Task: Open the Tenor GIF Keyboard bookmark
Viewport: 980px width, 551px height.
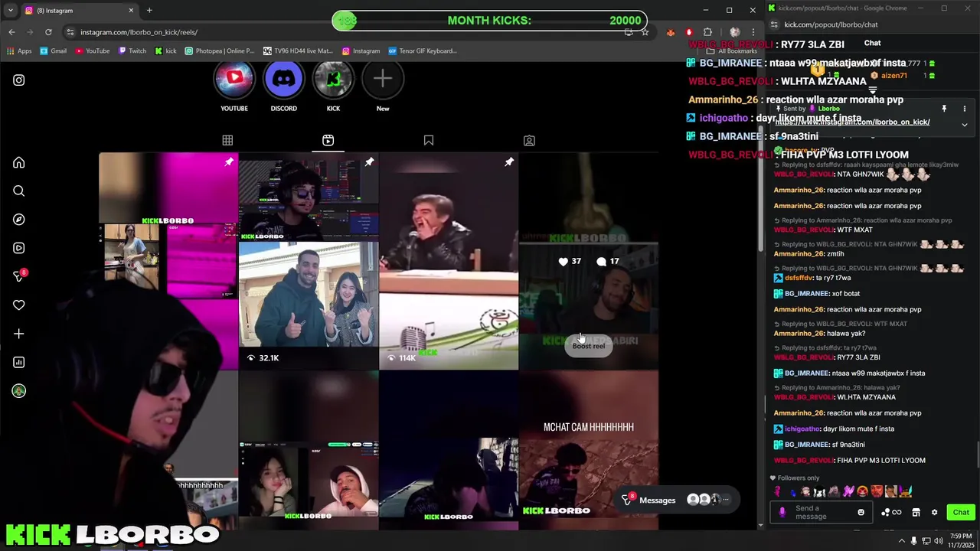Action: pos(423,51)
